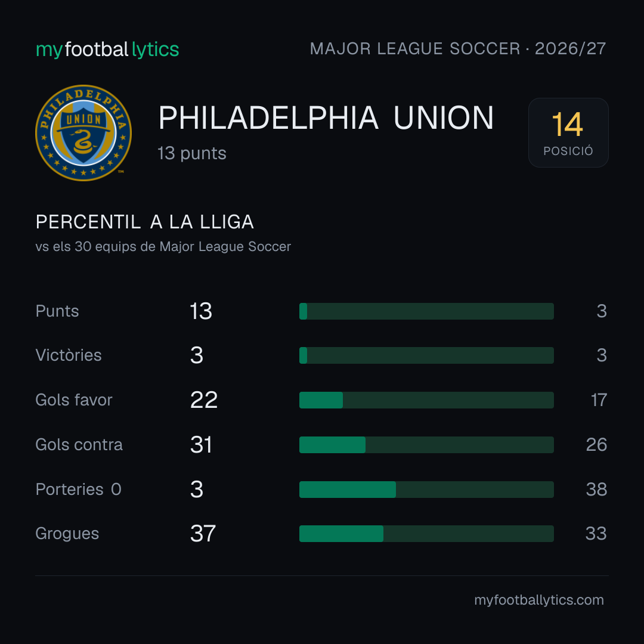Click the Porteries 0 percentile number 38

(x=596, y=490)
